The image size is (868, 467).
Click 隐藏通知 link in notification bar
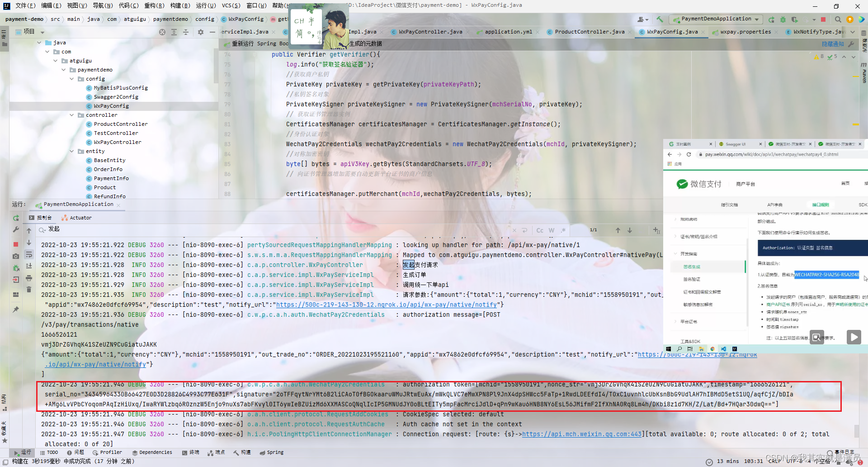[833, 44]
